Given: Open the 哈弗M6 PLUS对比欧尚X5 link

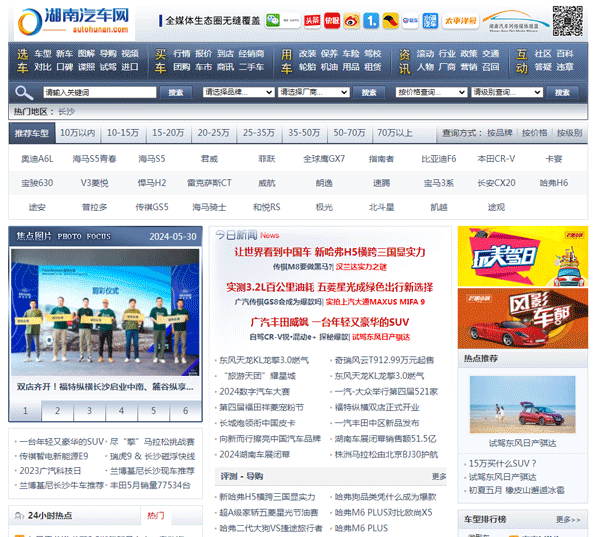Looking at the screenshot, I should (x=383, y=513).
